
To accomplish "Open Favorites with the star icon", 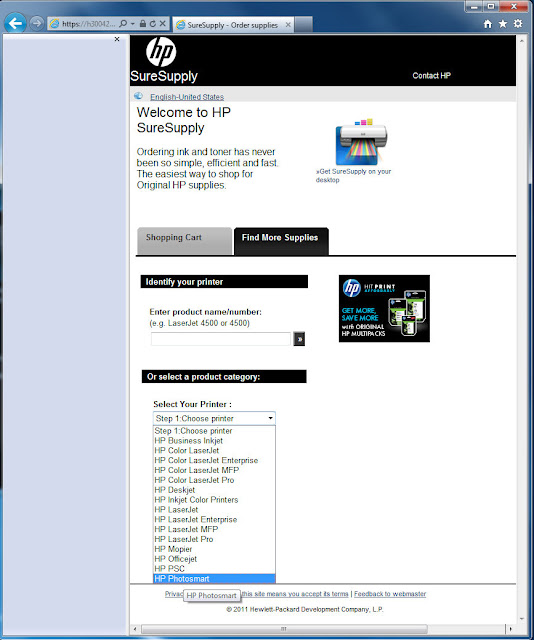I will (x=503, y=24).
